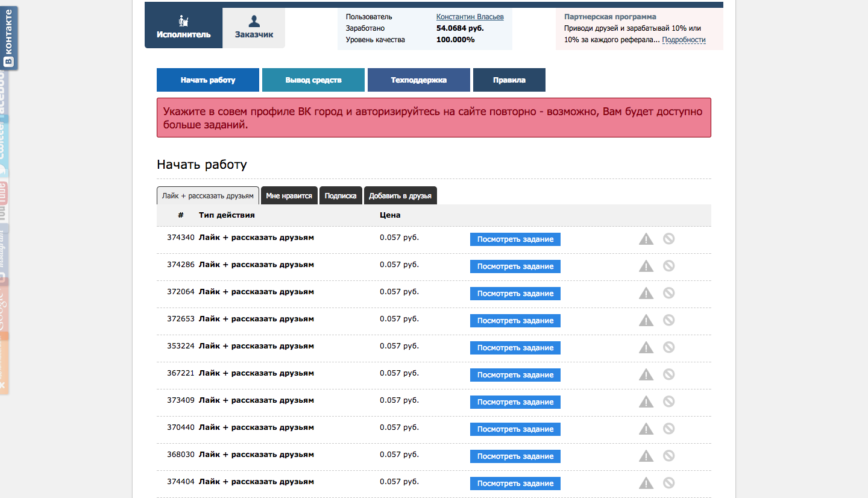
Task: Open the ВКонтакте sidebar tab
Action: [8, 37]
